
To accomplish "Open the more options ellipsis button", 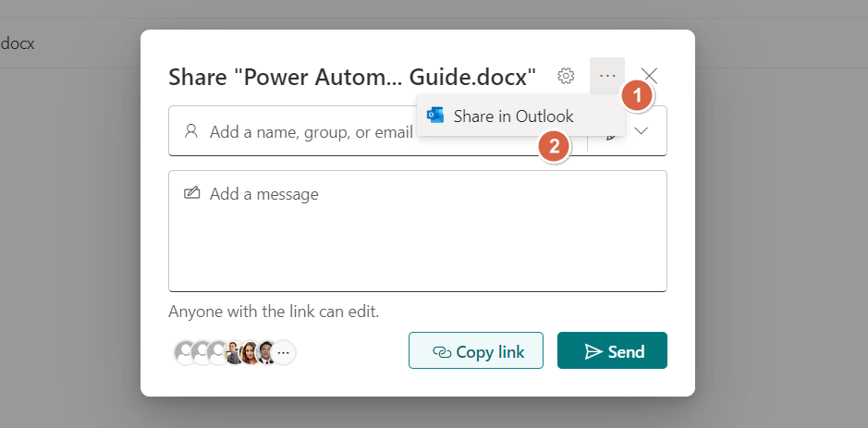I will pyautogui.click(x=607, y=75).
